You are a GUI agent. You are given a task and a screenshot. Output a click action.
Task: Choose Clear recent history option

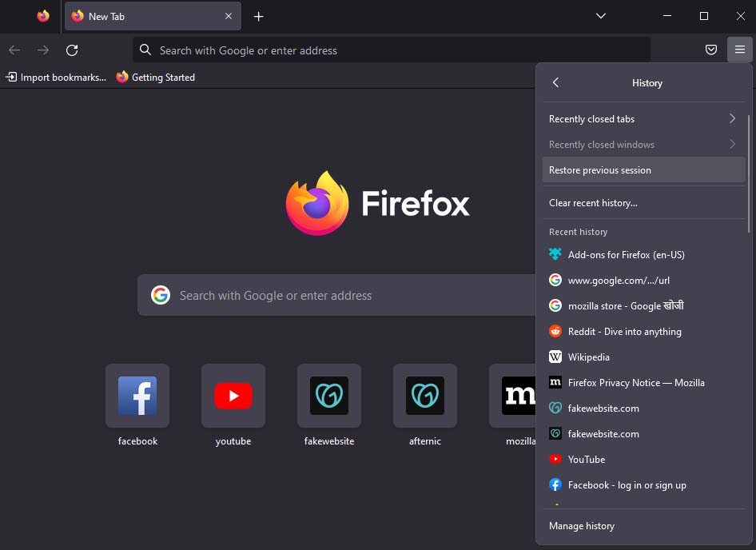643,202
